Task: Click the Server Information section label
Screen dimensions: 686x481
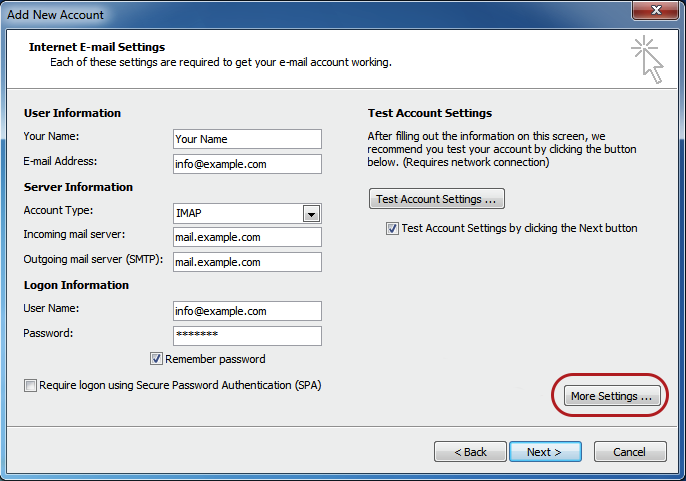Action: 78,187
